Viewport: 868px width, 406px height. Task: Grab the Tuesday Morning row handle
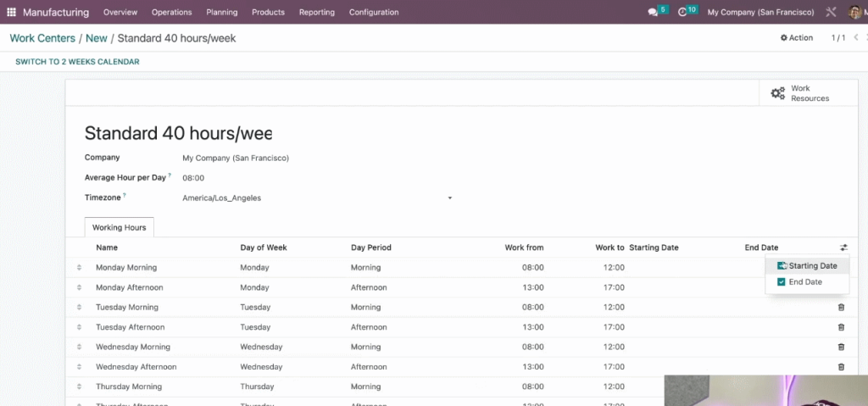pos(79,308)
